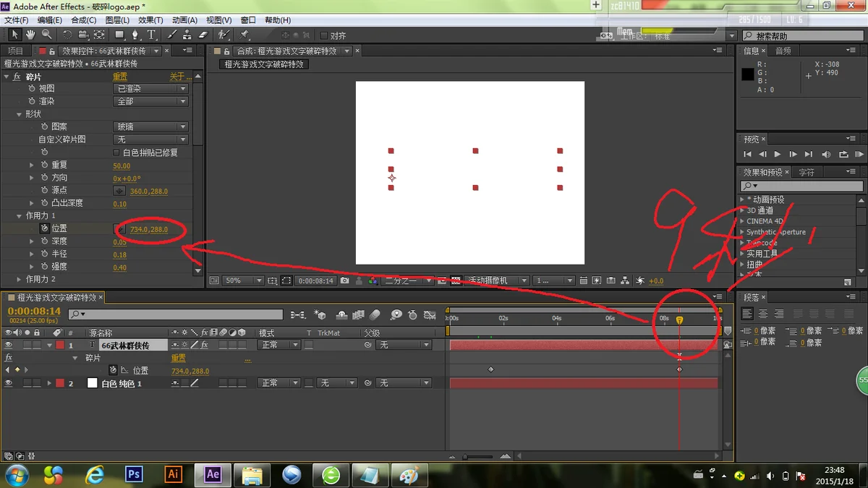Viewport: 868px width, 488px height.
Task: Open the 合成(C) menu
Action: pos(83,20)
